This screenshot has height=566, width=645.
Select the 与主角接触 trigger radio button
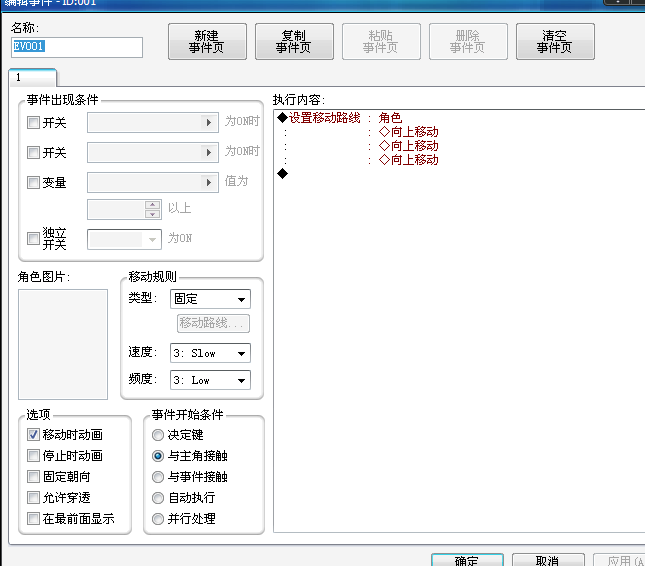tap(158, 456)
